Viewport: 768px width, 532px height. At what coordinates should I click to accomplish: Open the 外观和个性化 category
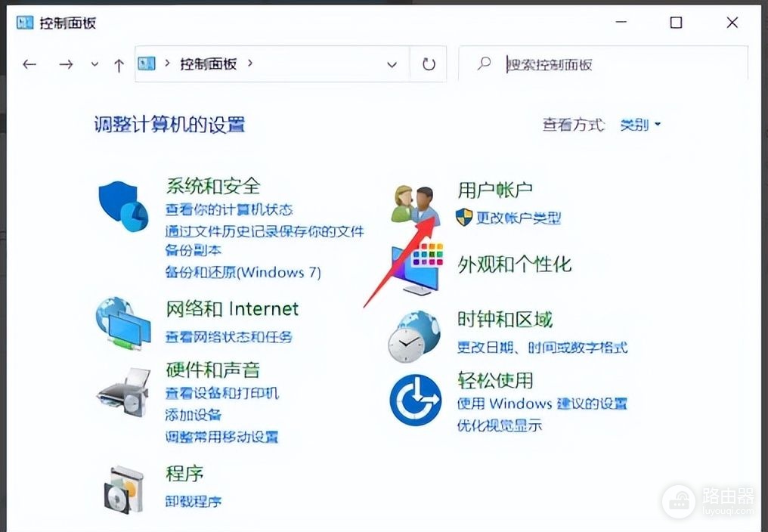[x=514, y=264]
